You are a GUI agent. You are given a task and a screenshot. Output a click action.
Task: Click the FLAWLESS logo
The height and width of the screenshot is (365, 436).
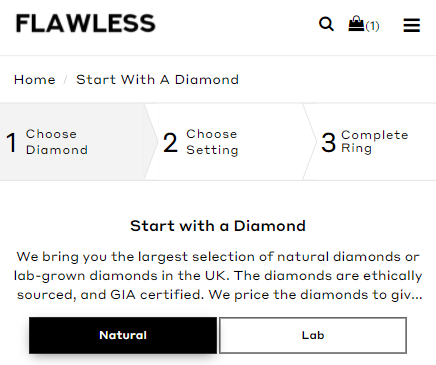(x=85, y=23)
